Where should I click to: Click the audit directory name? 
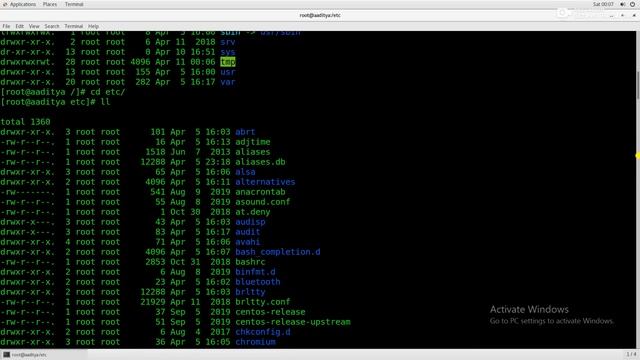pos(247,232)
